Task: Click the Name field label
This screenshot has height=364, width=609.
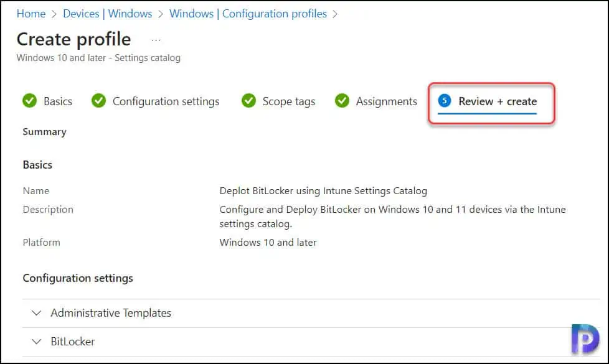Action: tap(36, 191)
